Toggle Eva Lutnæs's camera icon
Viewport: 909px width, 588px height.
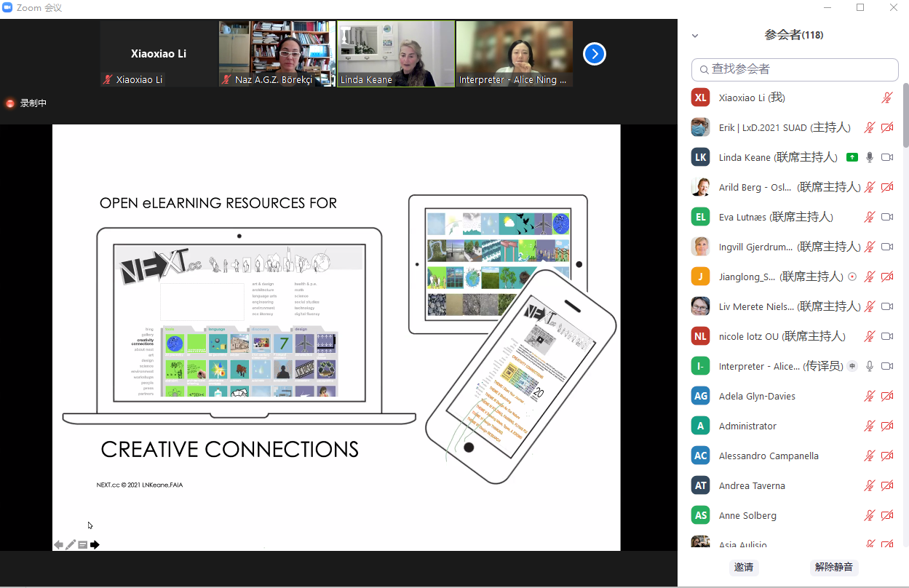point(886,217)
